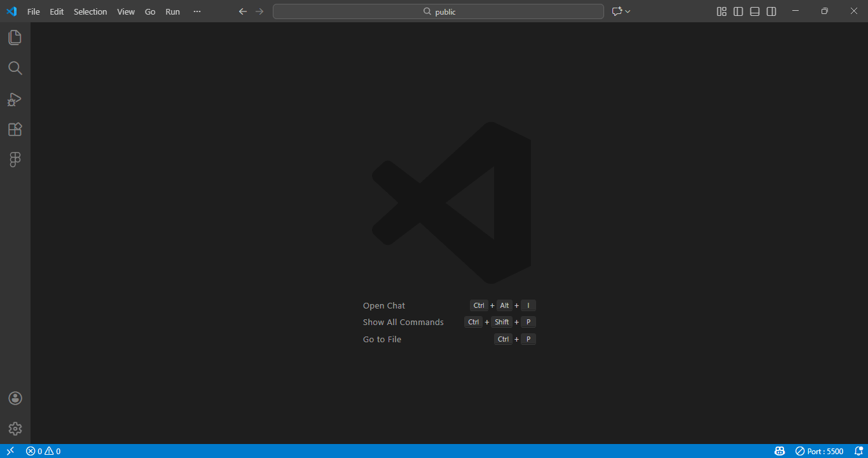Open the Run menu

[x=172, y=11]
